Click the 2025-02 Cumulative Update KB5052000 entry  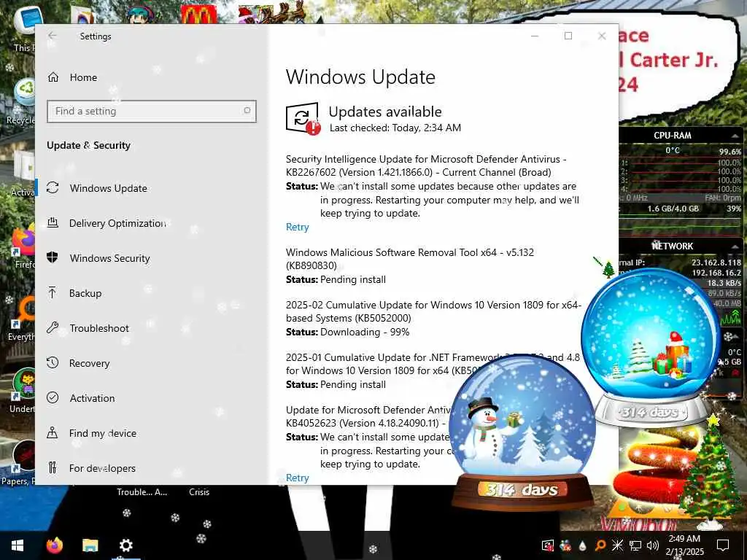pos(433,311)
